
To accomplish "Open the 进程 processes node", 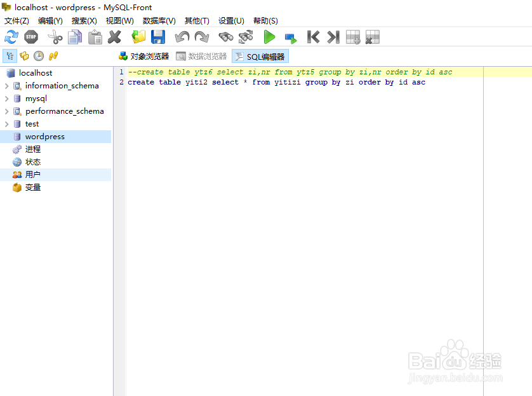I will (x=32, y=149).
